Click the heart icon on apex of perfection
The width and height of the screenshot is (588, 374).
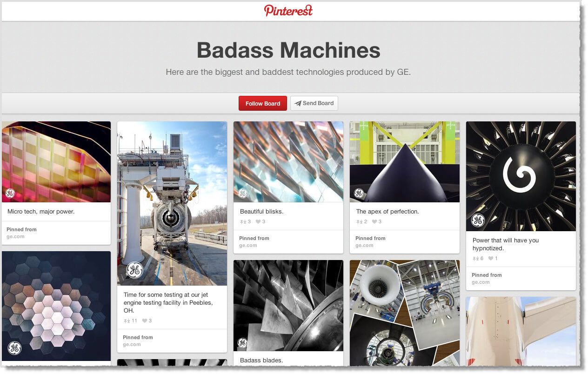click(374, 222)
